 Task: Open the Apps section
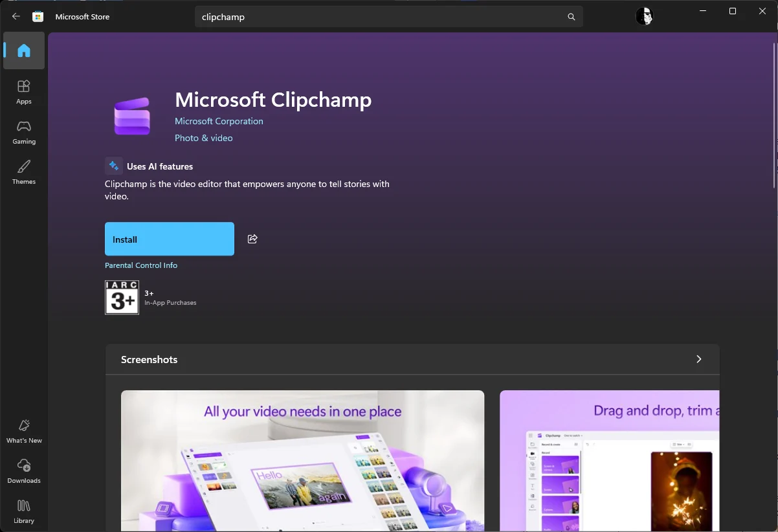tap(24, 92)
